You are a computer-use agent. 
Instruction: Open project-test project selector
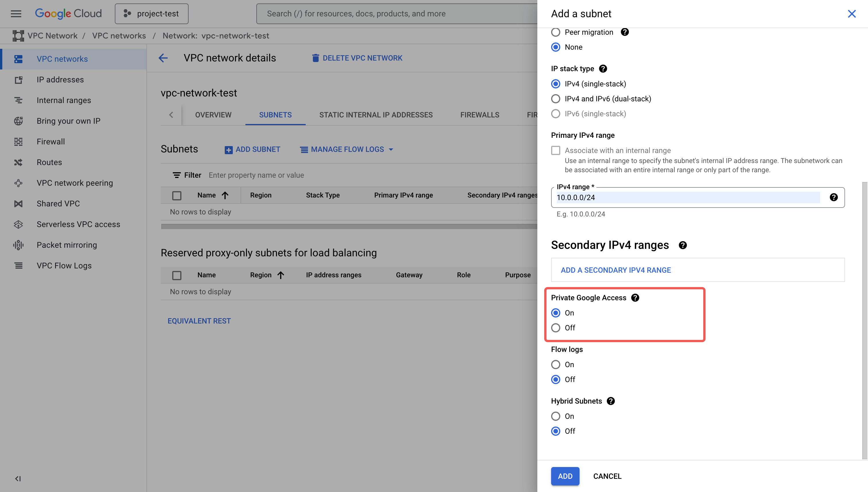(151, 13)
